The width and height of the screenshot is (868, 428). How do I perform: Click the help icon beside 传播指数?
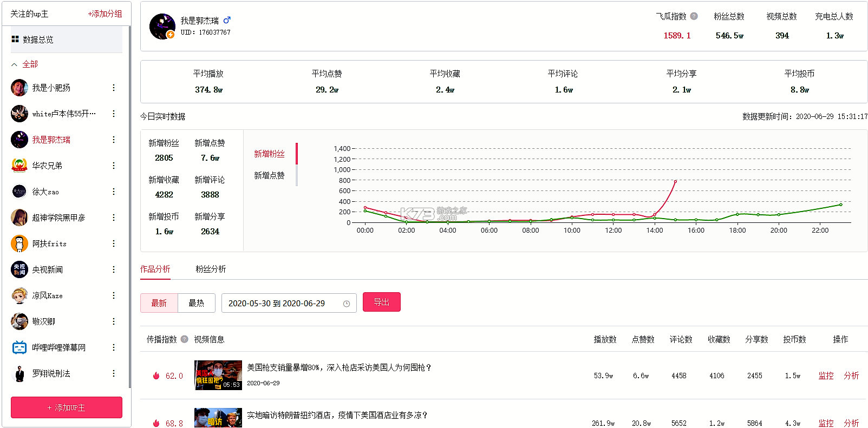point(185,339)
